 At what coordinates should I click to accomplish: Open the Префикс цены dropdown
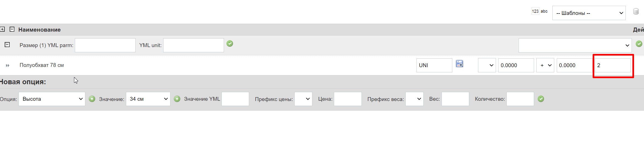coord(303,99)
